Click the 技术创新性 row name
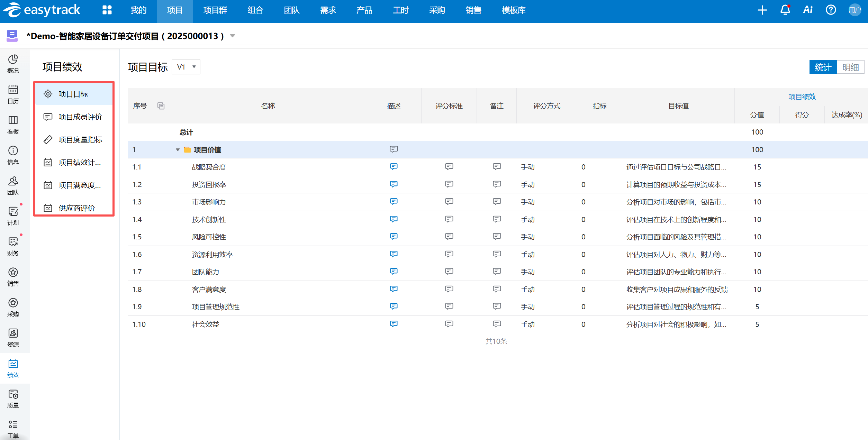 click(209, 219)
